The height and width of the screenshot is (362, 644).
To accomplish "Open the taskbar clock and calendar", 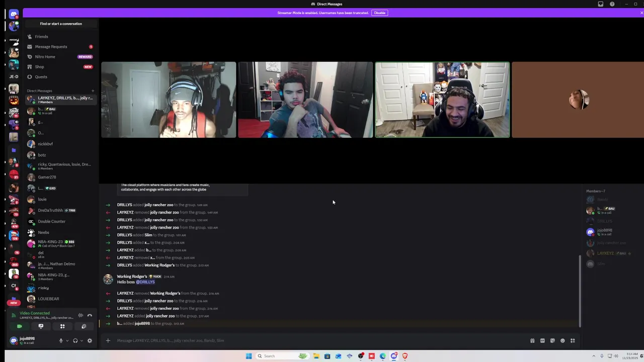I will pyautogui.click(x=630, y=356).
